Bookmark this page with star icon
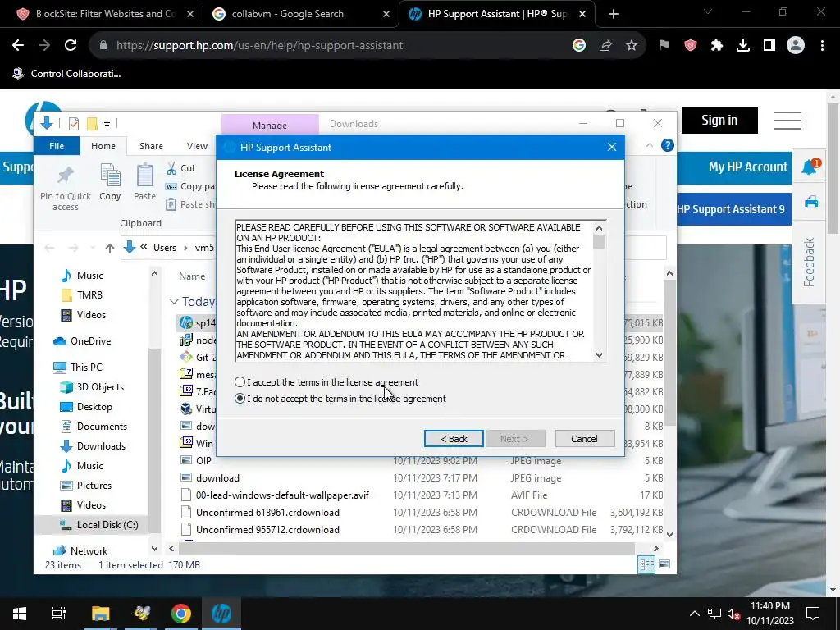The image size is (840, 630). pyautogui.click(x=632, y=46)
